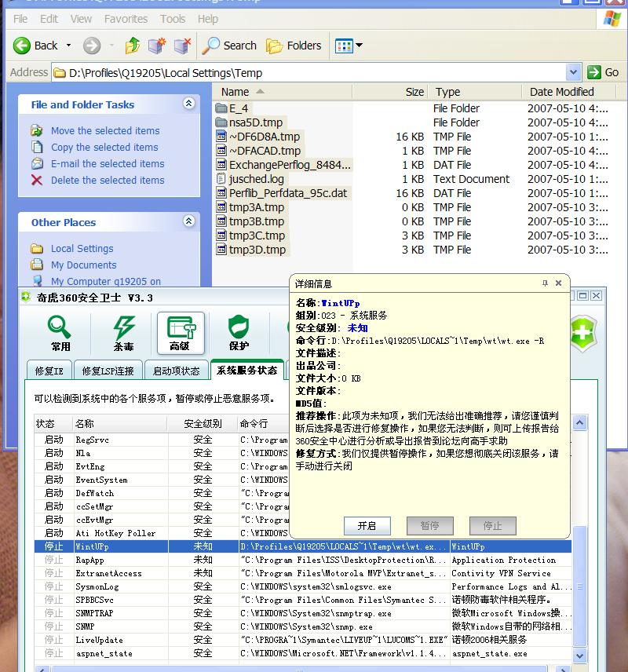The width and height of the screenshot is (628, 672).
Task: Open the Edit menu
Action: coord(49,19)
